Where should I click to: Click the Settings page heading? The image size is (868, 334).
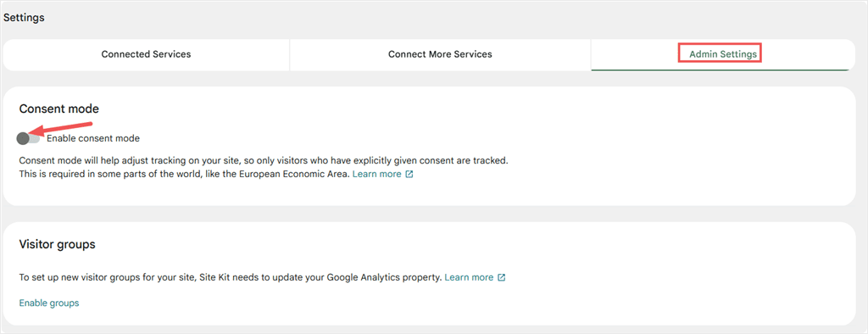pyautogui.click(x=24, y=18)
